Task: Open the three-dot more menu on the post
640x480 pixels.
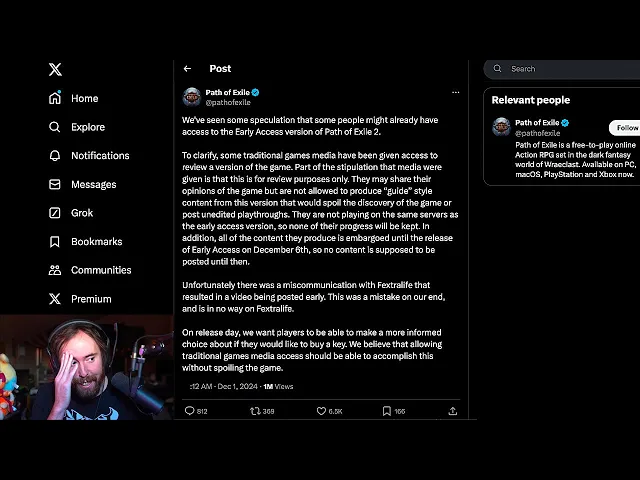Action: 456,93
